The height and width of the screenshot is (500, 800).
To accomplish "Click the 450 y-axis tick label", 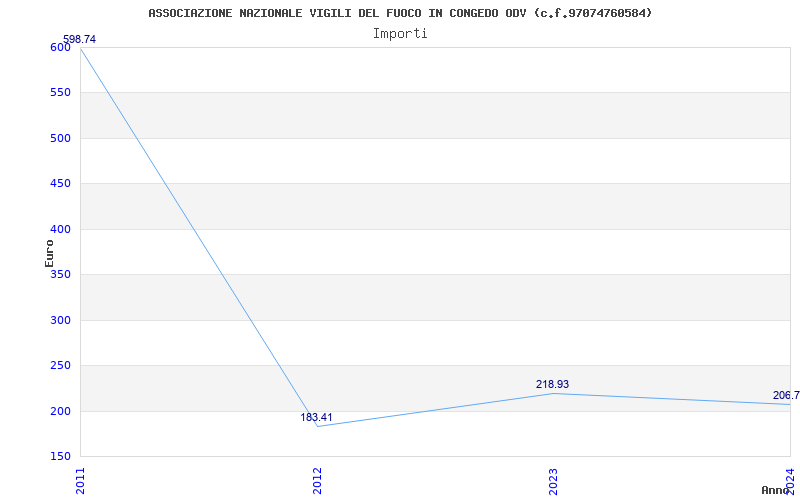I will point(60,184).
